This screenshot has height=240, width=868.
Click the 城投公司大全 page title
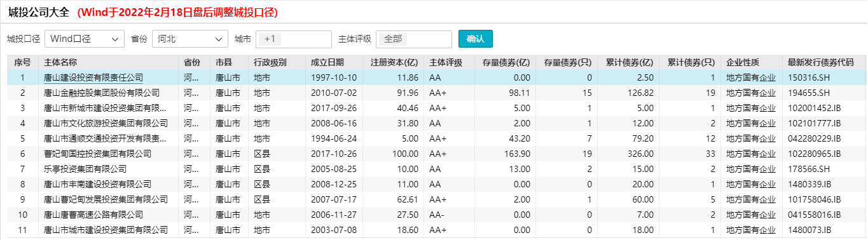(x=38, y=11)
